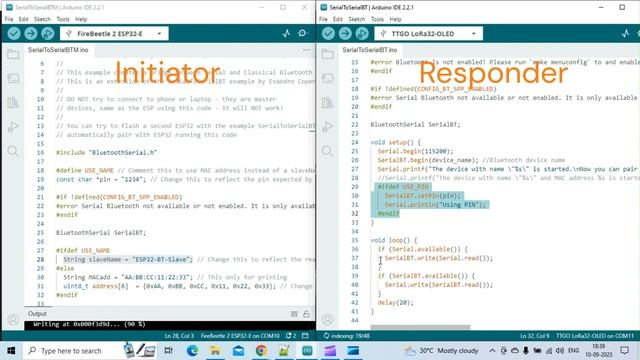Click indexing progress indicator in Responder
This screenshot has width=640, height=360.
click(347, 336)
